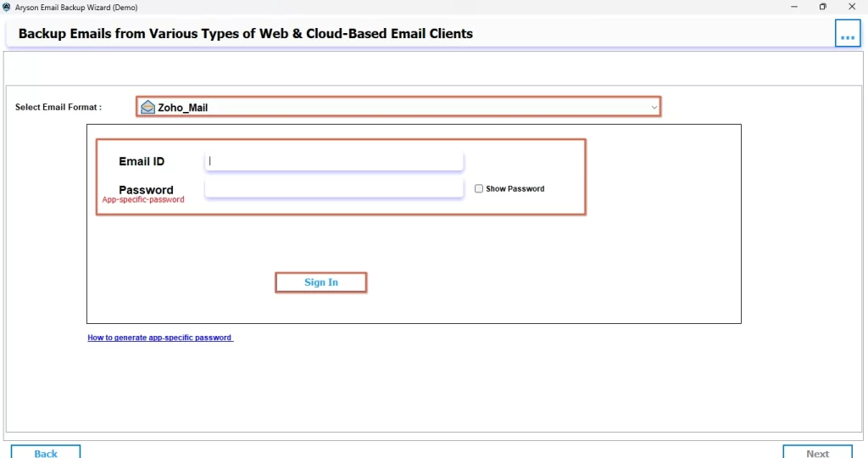Viewport: 868px width, 458px height.
Task: Open How to generate app-specific password link
Action: [160, 338]
